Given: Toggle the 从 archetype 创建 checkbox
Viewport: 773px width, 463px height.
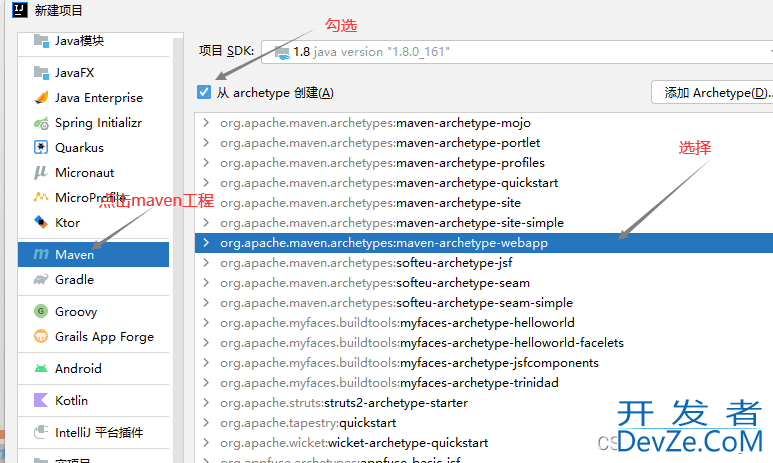Looking at the screenshot, I should point(204,92).
